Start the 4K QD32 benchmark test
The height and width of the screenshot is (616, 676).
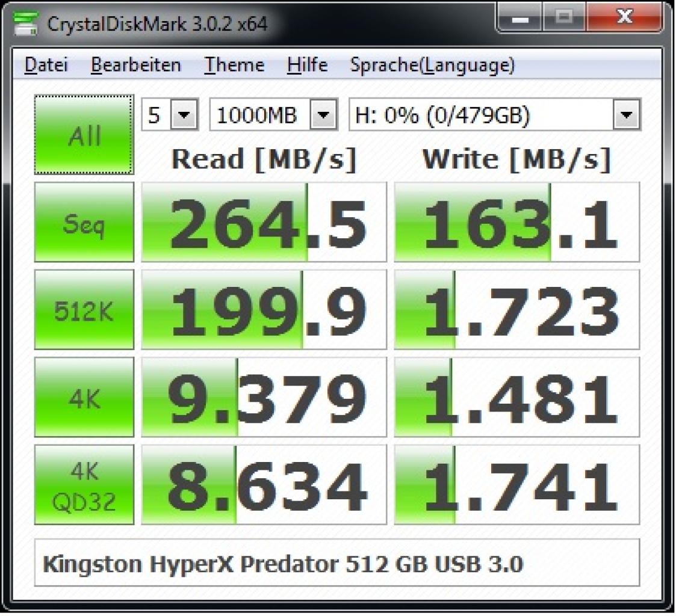(84, 485)
